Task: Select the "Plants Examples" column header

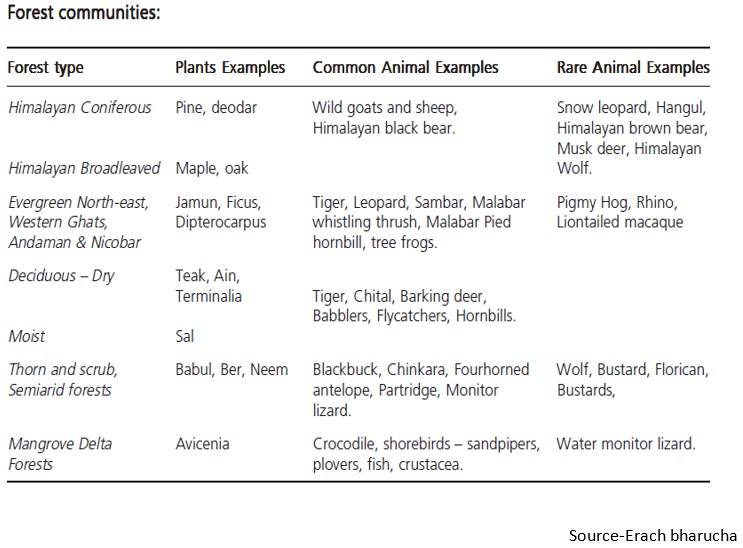Action: pyautogui.click(x=230, y=68)
